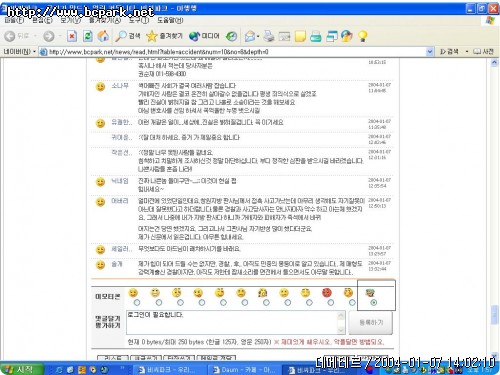Click the red angry face emoticon
Viewport: 500px width, 375px height.
pyautogui.click(x=327, y=293)
